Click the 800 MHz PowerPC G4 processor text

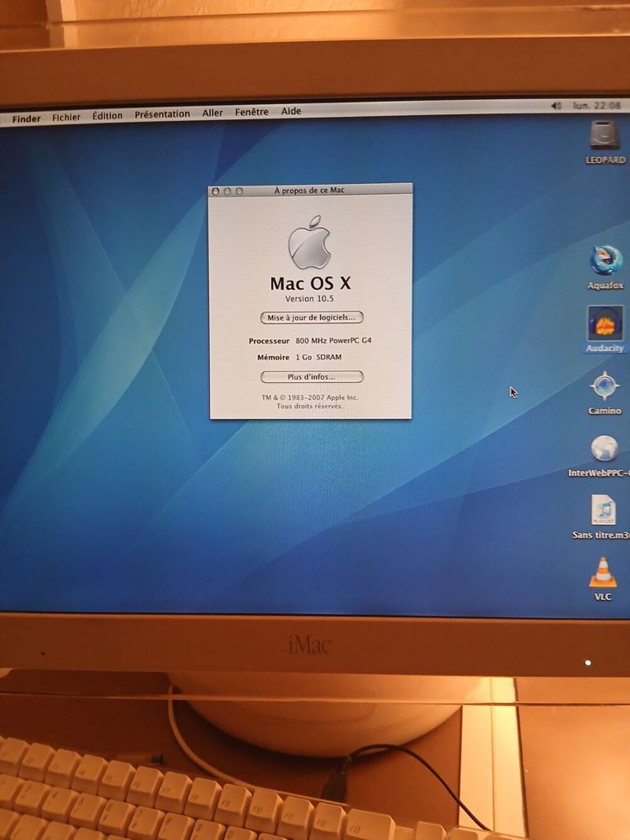point(333,340)
